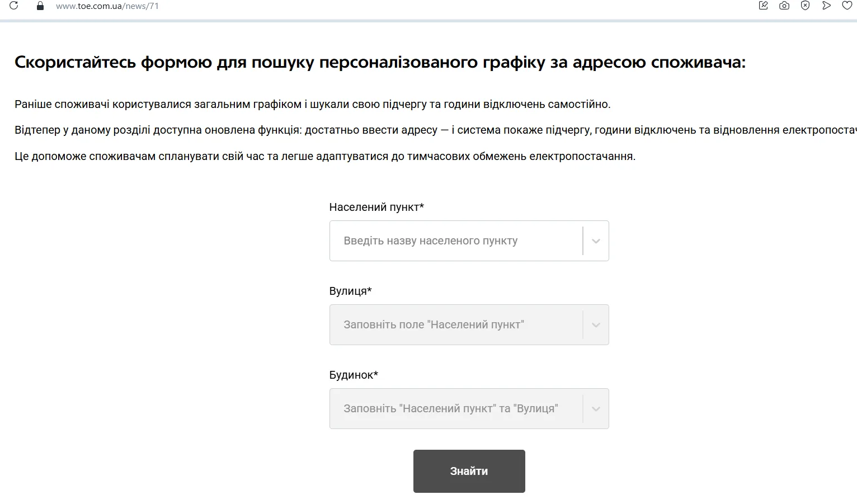Click the Населений пункт* field label
The height and width of the screenshot is (504, 857).
[376, 207]
